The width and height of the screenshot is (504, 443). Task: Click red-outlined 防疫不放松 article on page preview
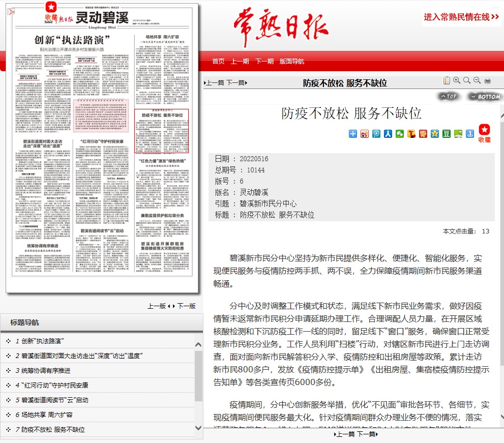point(161,131)
